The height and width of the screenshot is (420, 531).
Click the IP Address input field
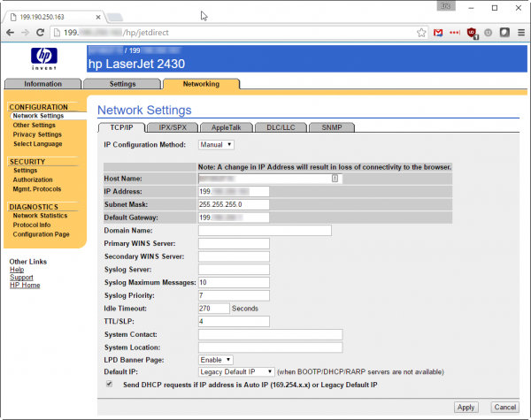pos(234,192)
